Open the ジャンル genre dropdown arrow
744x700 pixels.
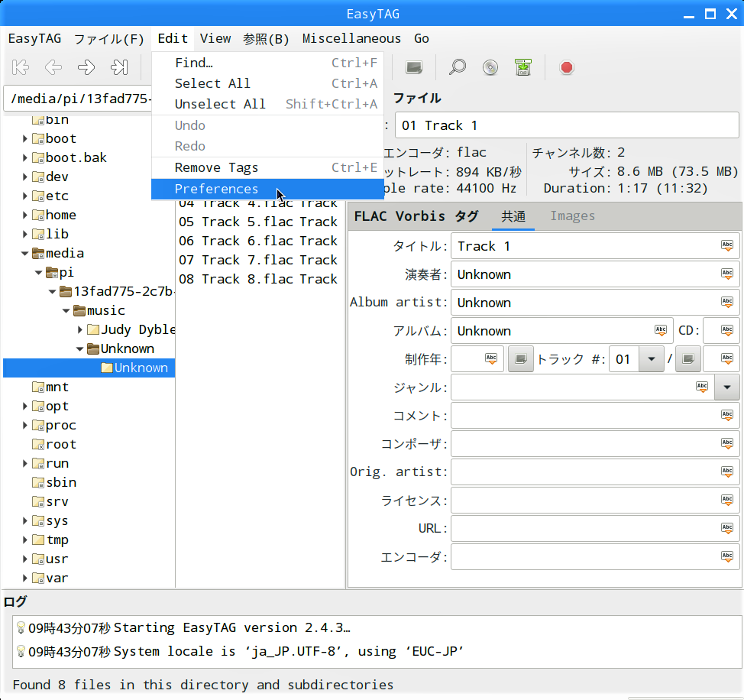click(727, 387)
